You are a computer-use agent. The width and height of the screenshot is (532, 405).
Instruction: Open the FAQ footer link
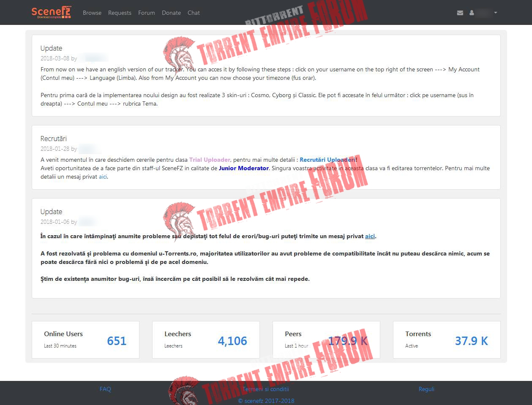105,389
